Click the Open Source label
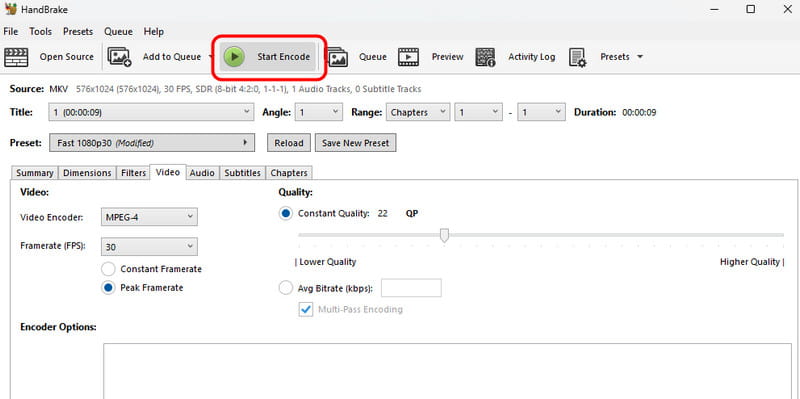800x399 pixels. [x=67, y=57]
